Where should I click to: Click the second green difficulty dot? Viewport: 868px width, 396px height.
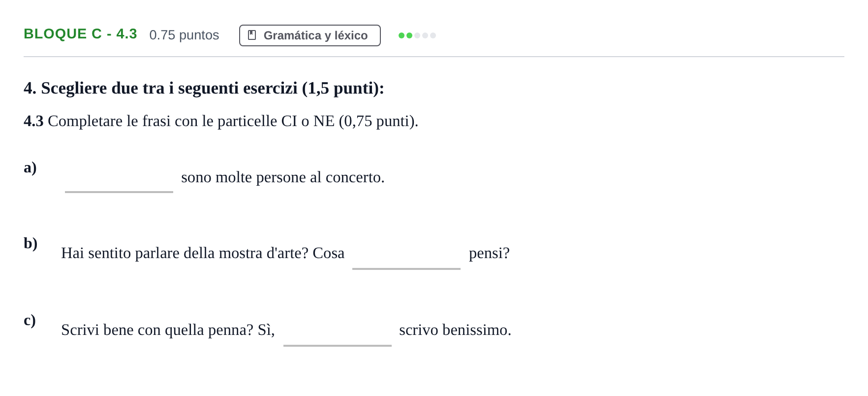pos(409,35)
